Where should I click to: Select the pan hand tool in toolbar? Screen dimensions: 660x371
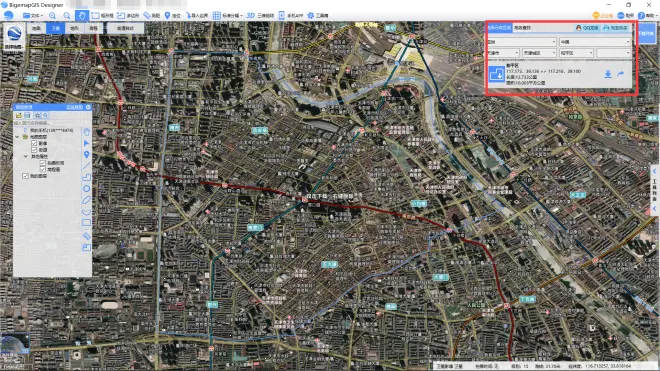[82, 16]
